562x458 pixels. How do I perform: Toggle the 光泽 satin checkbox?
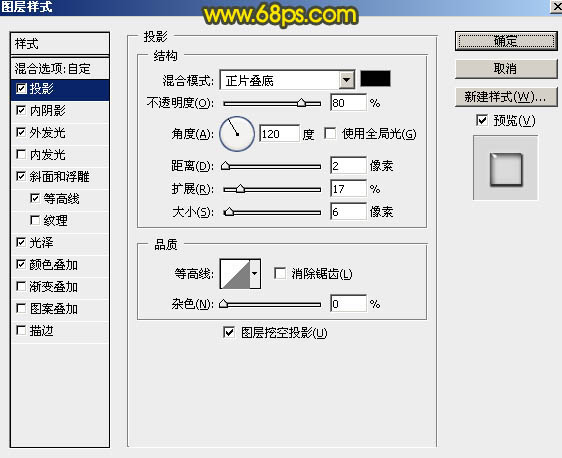coord(21,242)
